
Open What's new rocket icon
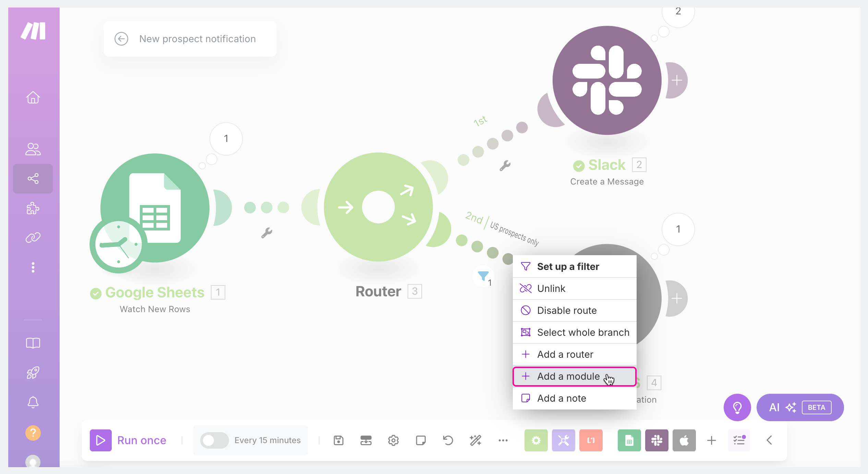coord(33,372)
